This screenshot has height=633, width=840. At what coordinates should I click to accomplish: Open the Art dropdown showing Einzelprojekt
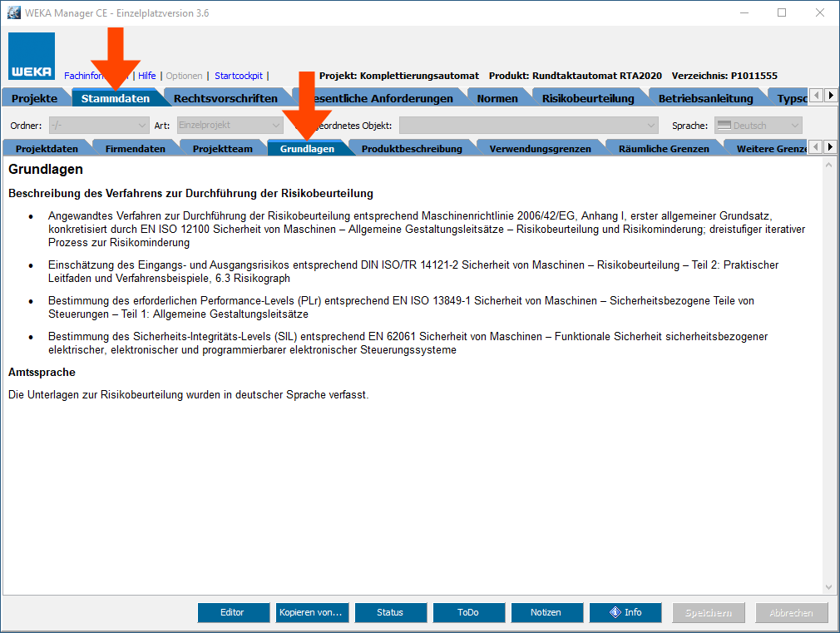[276, 126]
